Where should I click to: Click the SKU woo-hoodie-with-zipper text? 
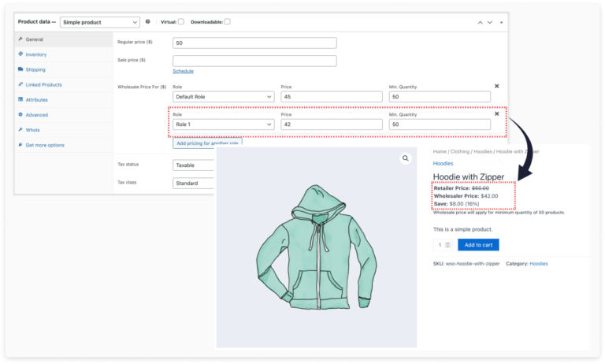tap(466, 264)
